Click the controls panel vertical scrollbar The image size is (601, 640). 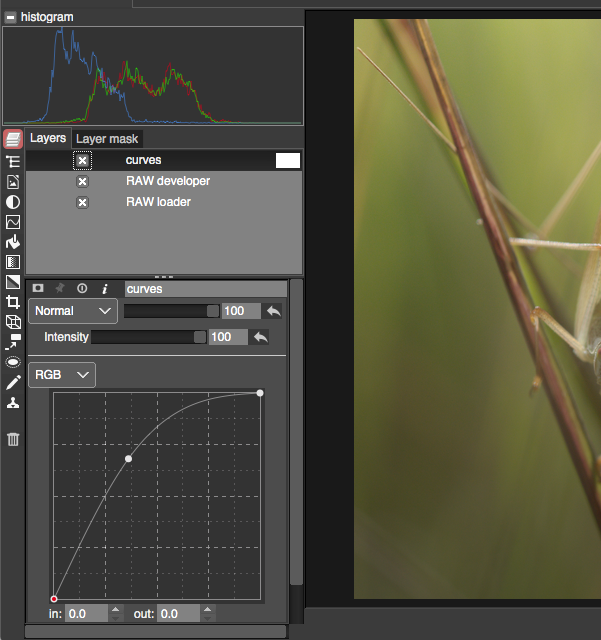point(296,433)
